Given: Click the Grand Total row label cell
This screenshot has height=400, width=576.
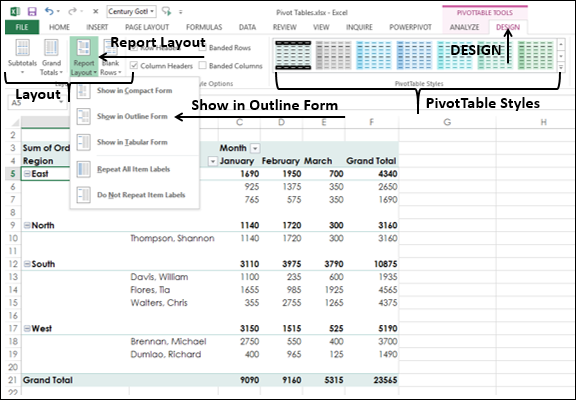Looking at the screenshot, I should (75, 380).
